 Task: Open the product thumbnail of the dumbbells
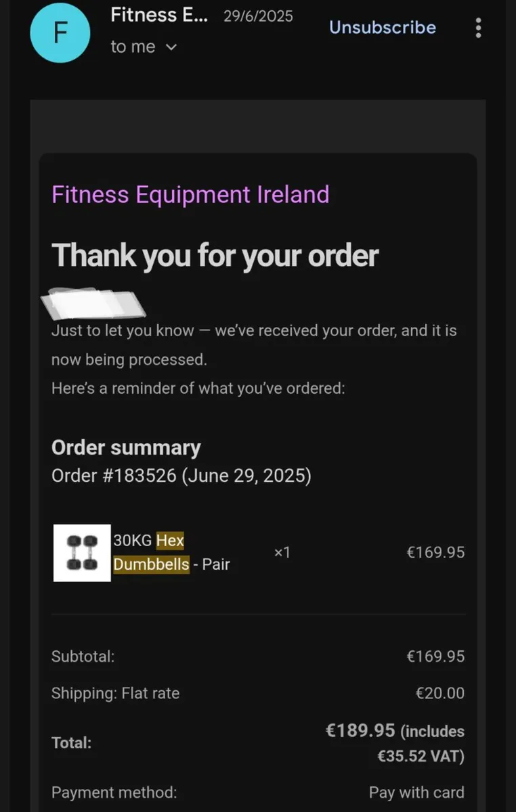81,553
